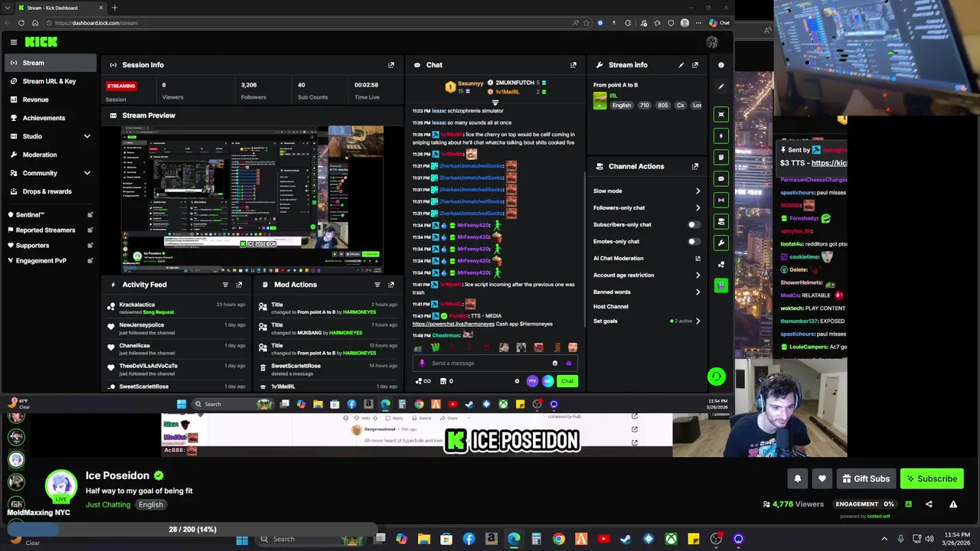The image size is (980, 551).
Task: Click the chat bubble icon in right rail
Action: [721, 178]
